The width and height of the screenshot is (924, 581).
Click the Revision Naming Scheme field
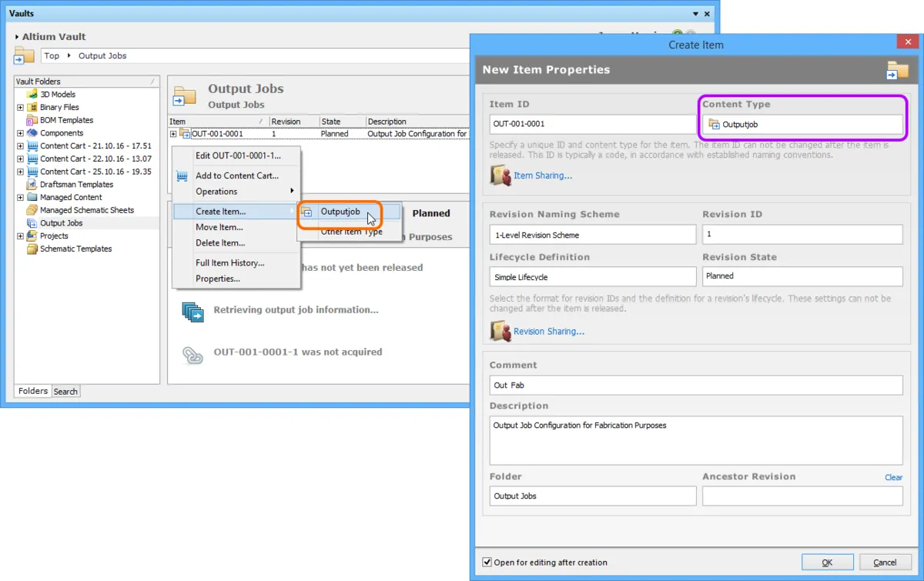point(593,235)
